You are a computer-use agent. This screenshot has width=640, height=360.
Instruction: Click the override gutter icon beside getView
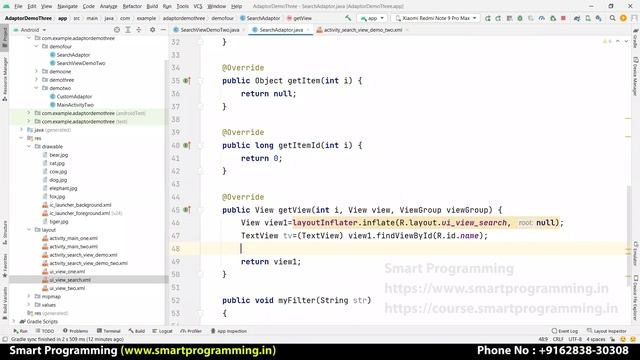click(x=186, y=210)
